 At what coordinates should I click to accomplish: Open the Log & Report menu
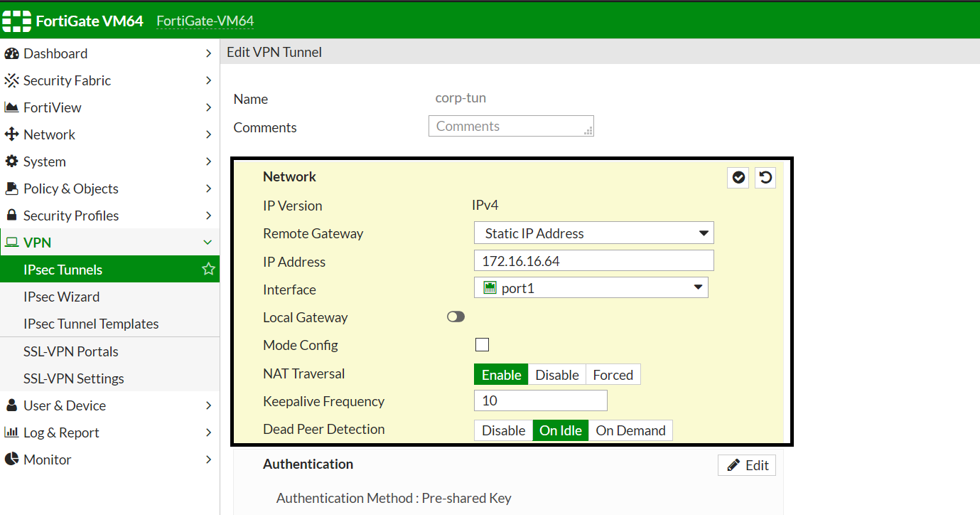(109, 432)
